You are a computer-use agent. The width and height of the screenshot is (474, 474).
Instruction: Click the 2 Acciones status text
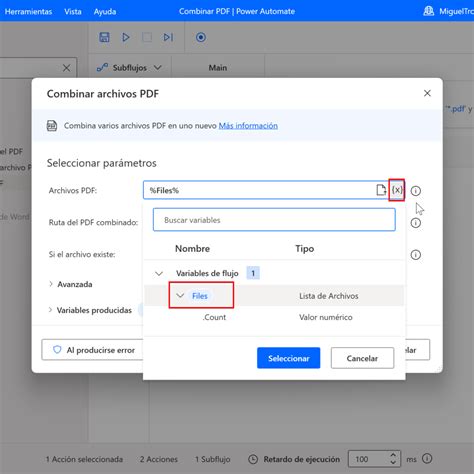click(159, 459)
